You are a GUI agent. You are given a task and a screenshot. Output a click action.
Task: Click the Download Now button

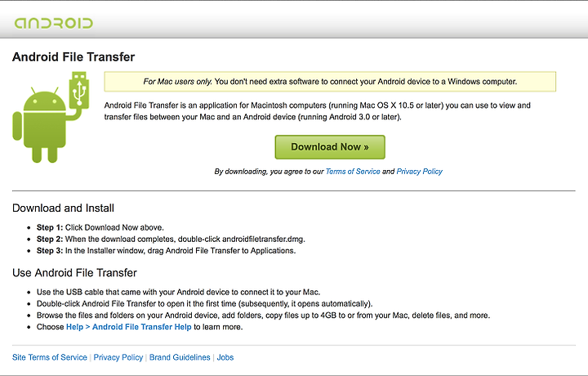coord(330,147)
